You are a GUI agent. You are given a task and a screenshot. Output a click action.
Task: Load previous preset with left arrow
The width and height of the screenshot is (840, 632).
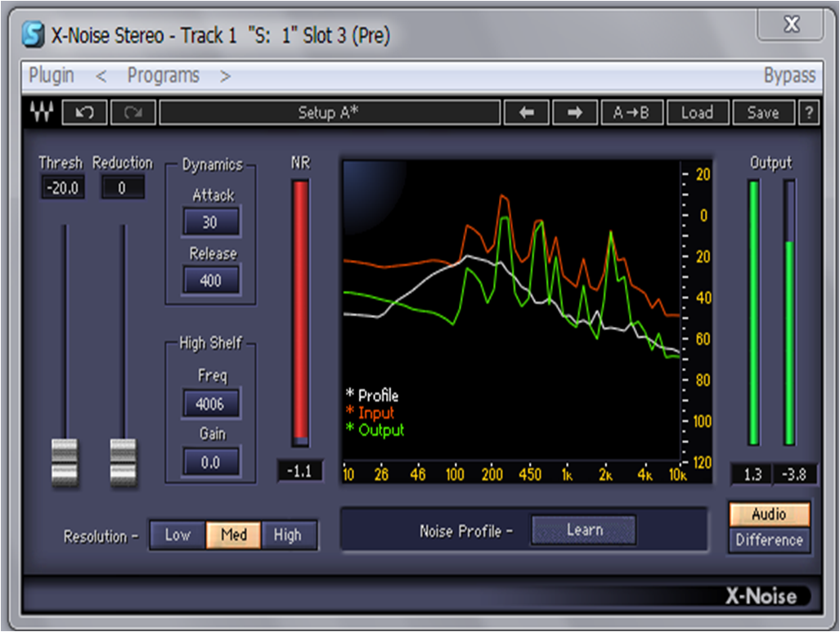click(526, 113)
